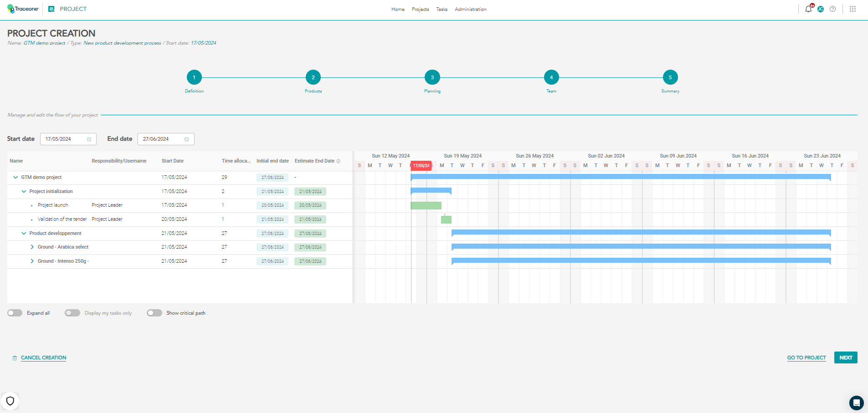The image size is (868, 413).
Task: Click the help question mark icon
Action: [x=833, y=9]
